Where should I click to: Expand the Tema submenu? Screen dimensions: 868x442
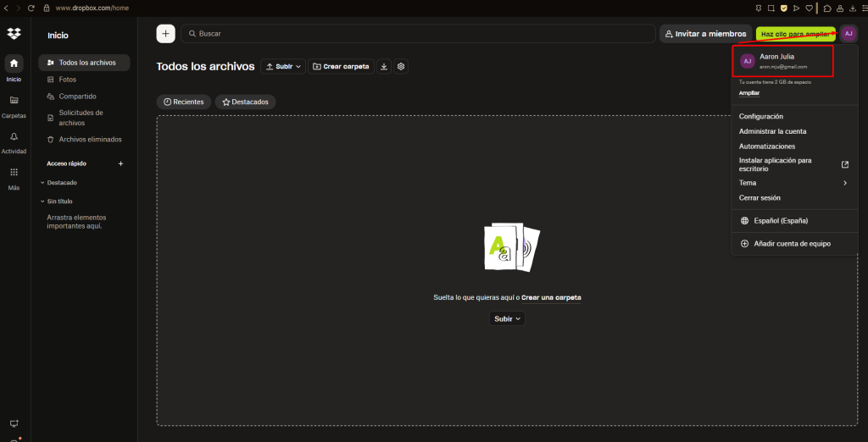(793, 183)
